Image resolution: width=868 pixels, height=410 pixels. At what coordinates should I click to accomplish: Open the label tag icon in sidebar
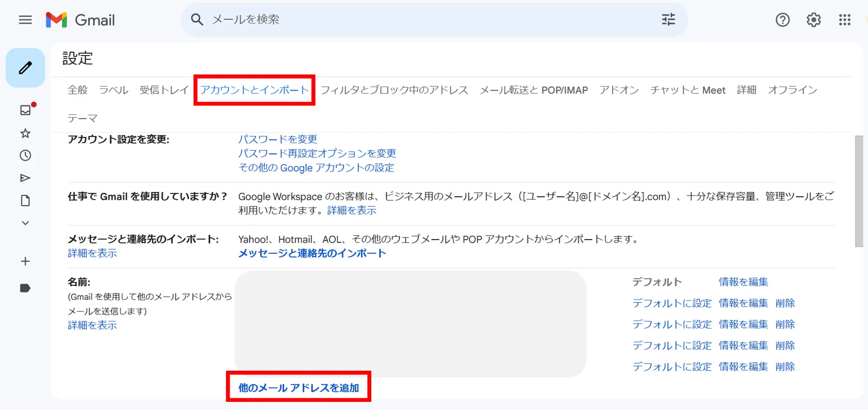tap(25, 288)
